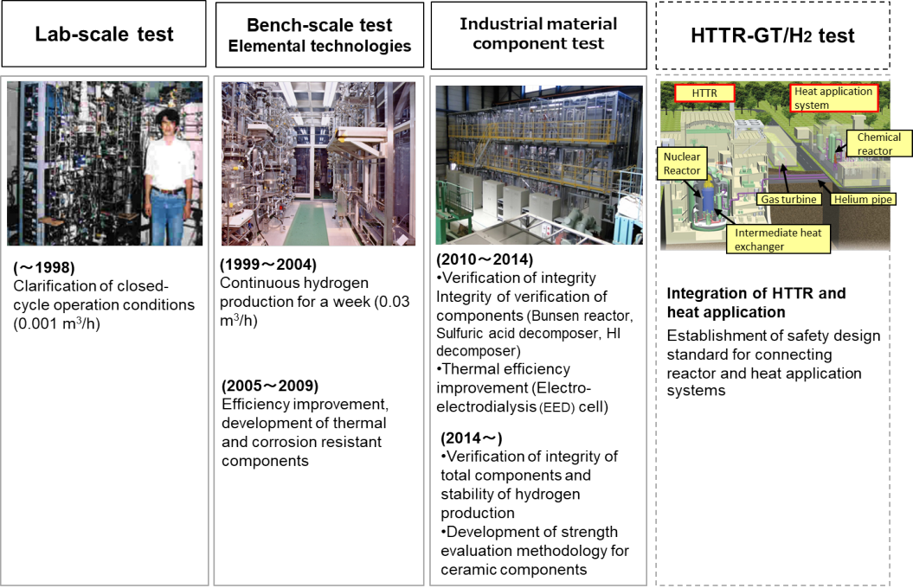Open the industrial component test facility photo
The image size is (913, 588).
tap(539, 164)
